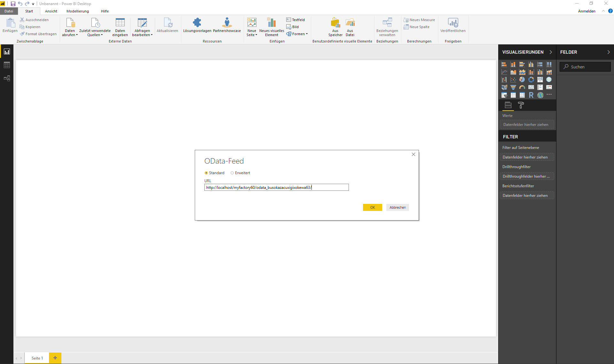The width and height of the screenshot is (614, 364).
Task: Collapse the Visualisierungen pane chevron
Action: click(x=550, y=52)
